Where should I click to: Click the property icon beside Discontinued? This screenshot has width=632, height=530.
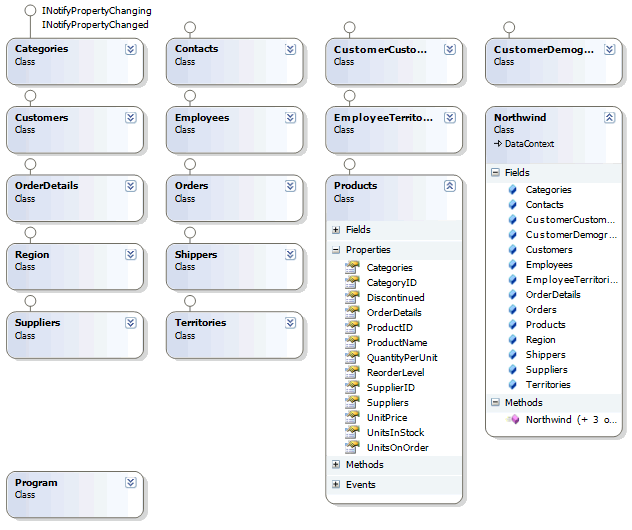click(351, 297)
